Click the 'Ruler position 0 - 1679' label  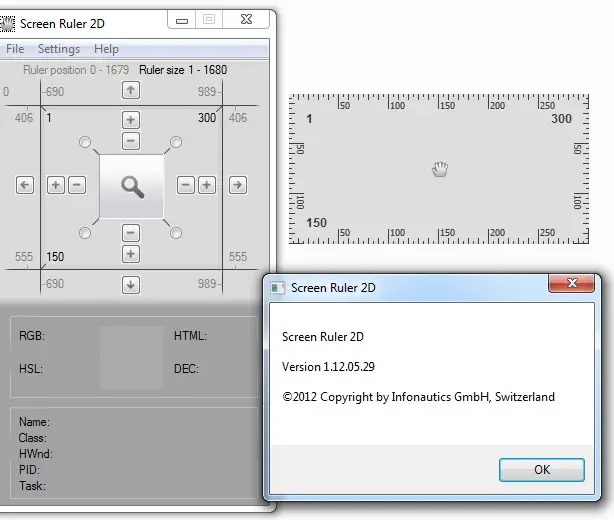click(76, 70)
